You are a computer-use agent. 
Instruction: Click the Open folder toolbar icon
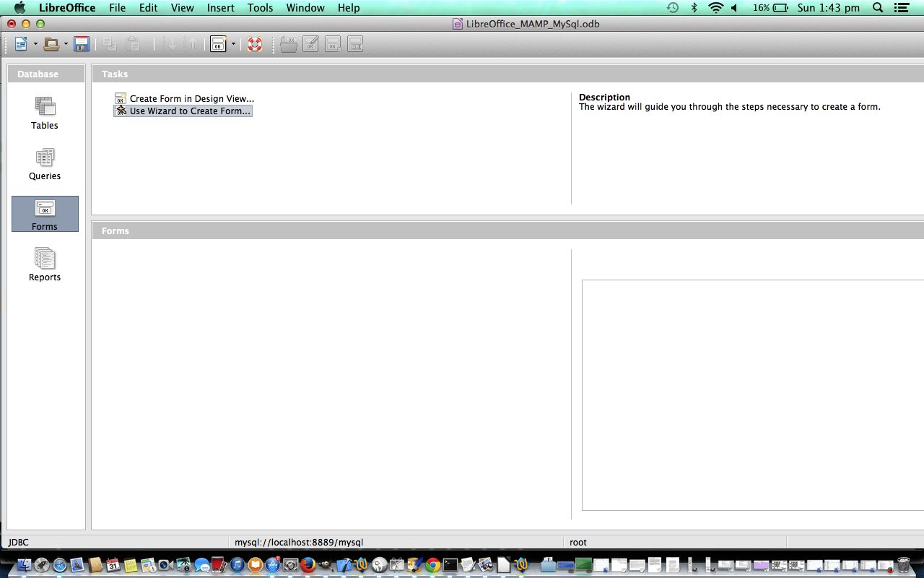click(x=51, y=45)
